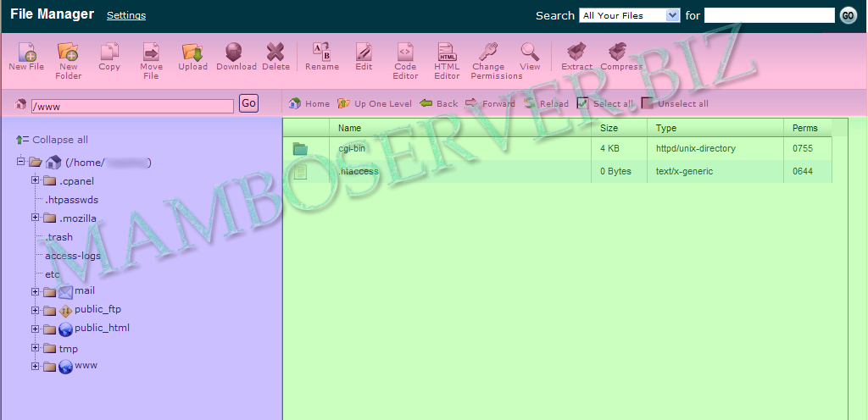Open the Edit pencil tool
The width and height of the screenshot is (868, 420).
(364, 57)
